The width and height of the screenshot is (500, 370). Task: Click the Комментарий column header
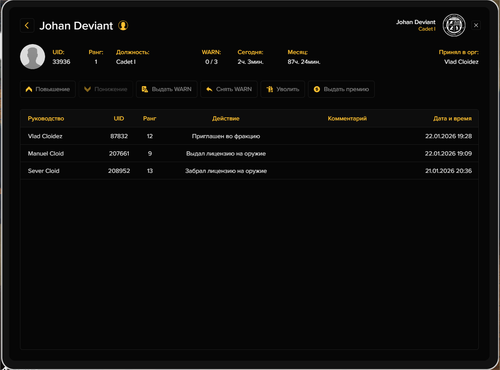tap(347, 119)
